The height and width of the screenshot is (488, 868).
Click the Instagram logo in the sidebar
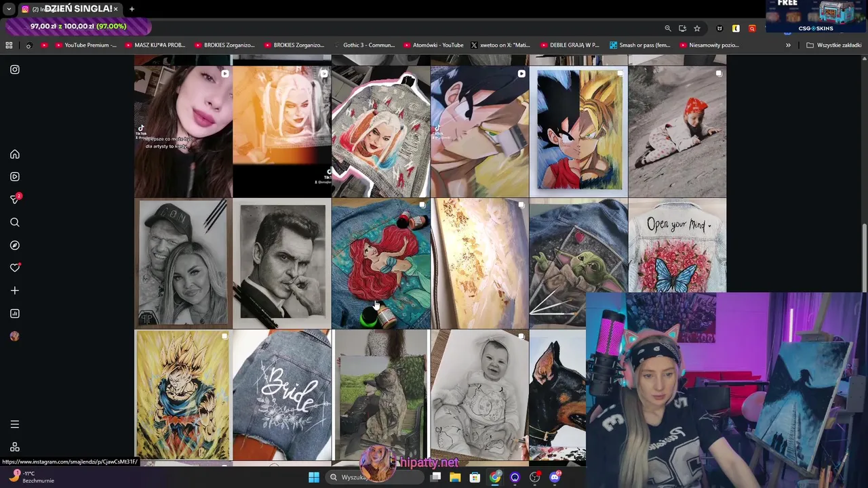tap(14, 70)
